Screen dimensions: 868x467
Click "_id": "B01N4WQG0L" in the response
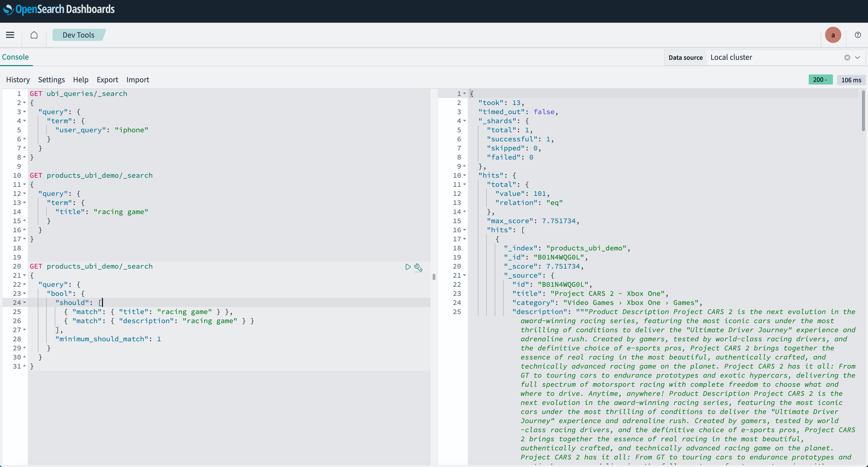tap(546, 257)
